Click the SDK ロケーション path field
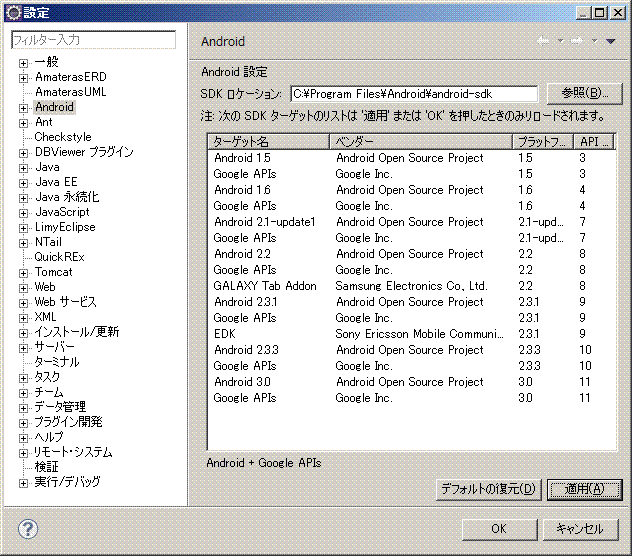This screenshot has width=632, height=556. (x=414, y=94)
